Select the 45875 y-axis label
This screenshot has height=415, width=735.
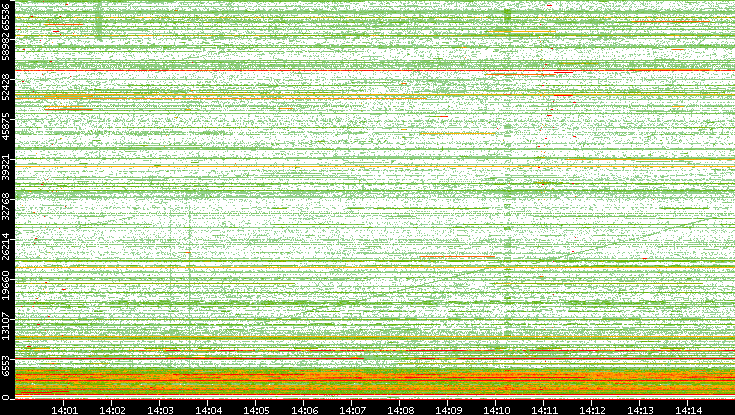pyautogui.click(x=7, y=127)
